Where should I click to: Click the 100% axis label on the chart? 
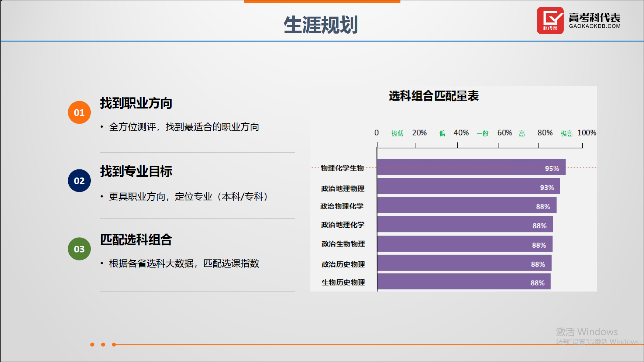point(586,133)
